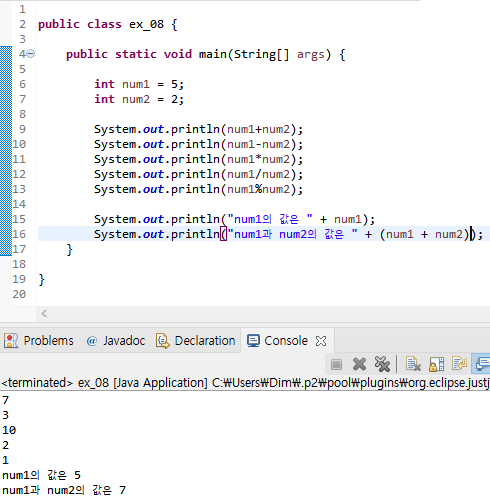Image resolution: width=490 pixels, height=503 pixels.
Task: Click line number 9 in the gutter
Action: [x=22, y=129]
